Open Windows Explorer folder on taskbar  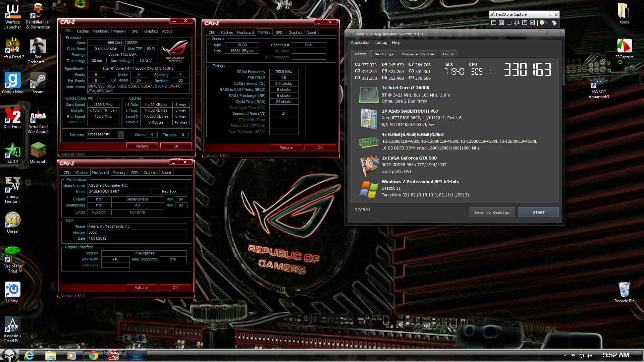[x=50, y=355]
